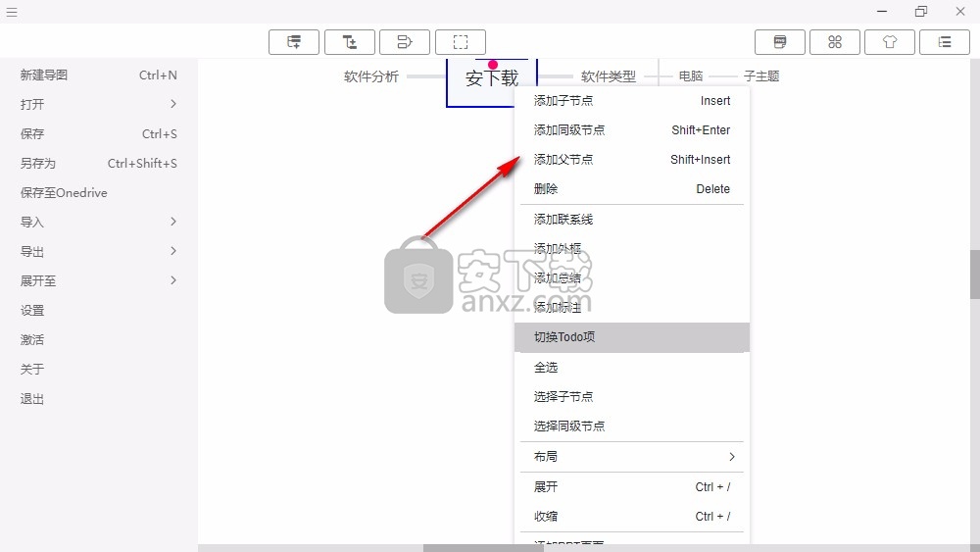
Task: Click 收缩 in the context menu
Action: (x=632, y=517)
